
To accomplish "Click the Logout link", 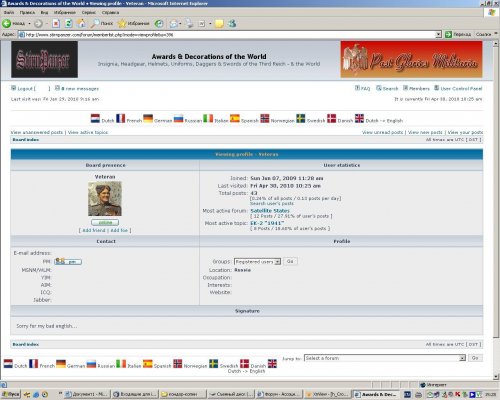I will point(25,88).
